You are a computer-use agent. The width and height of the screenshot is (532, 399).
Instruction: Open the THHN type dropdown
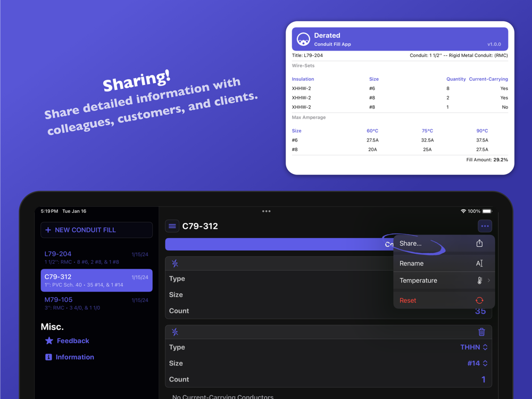tap(474, 347)
